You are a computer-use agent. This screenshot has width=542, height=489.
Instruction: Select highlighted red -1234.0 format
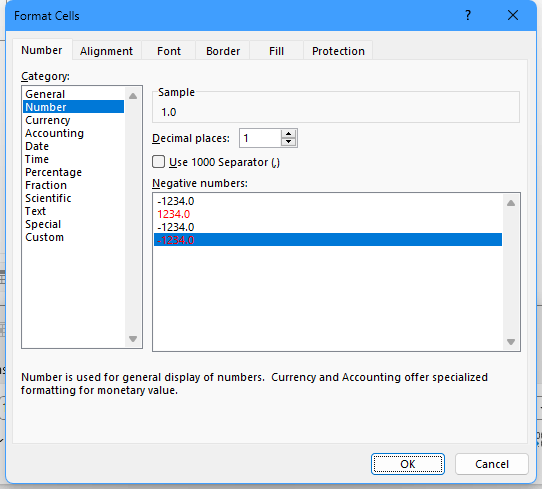tap(328, 240)
